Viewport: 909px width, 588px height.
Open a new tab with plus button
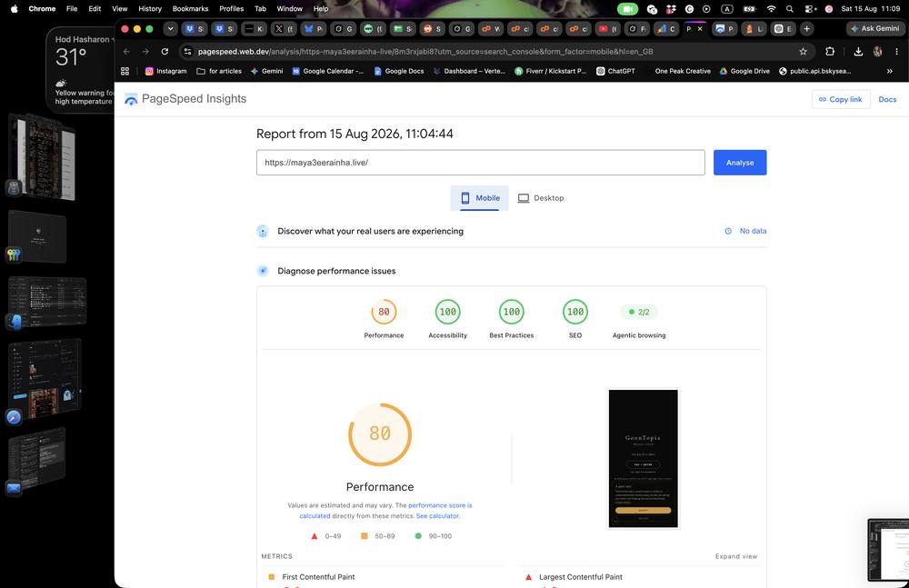point(806,28)
